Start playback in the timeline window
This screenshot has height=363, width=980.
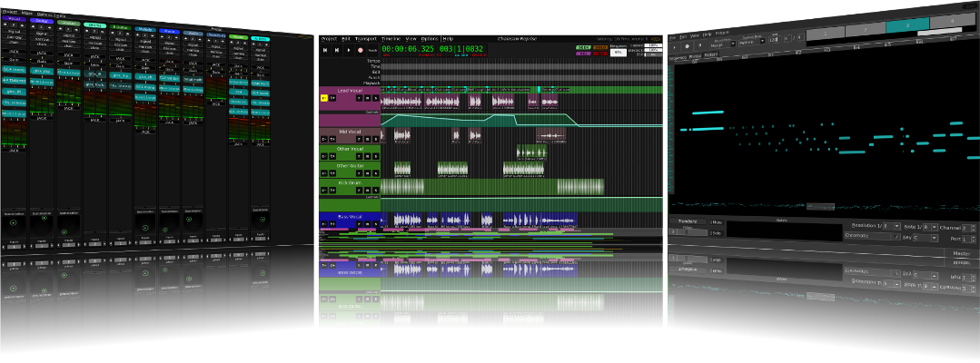349,50
